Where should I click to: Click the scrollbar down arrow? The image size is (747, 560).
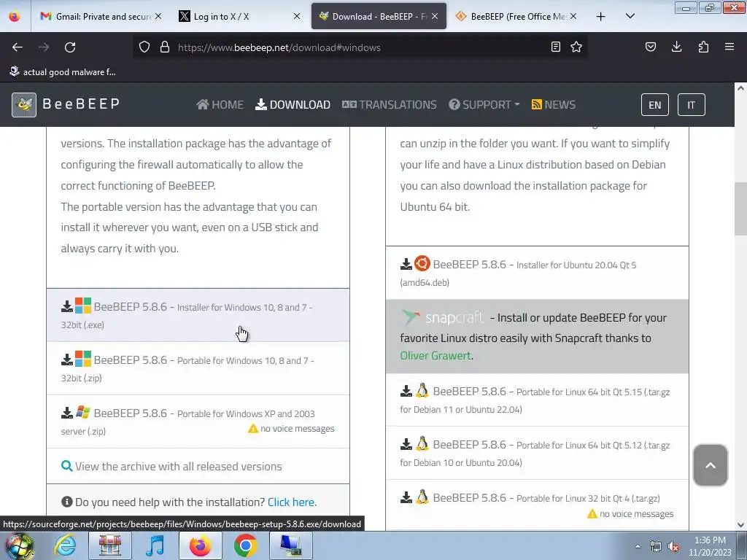coord(740,525)
